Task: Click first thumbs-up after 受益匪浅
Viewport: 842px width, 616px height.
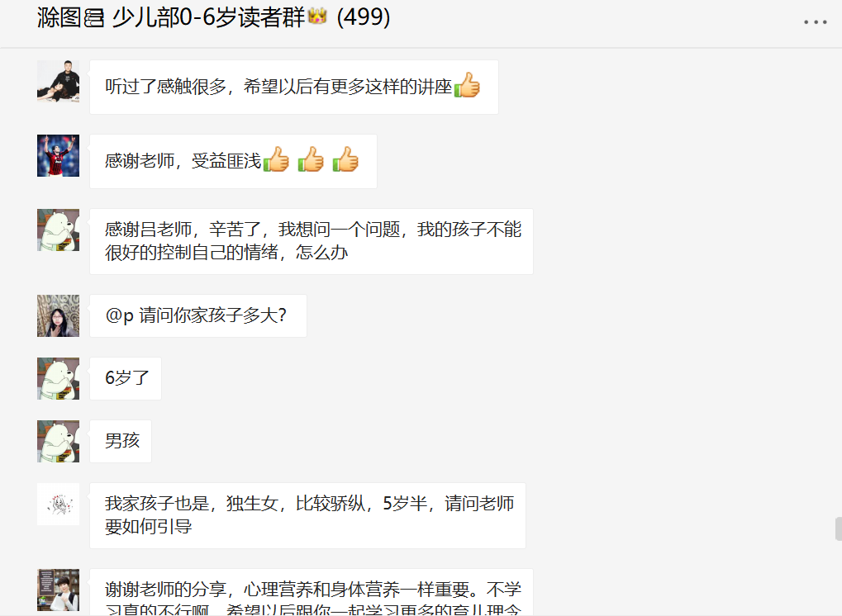Action: pyautogui.click(x=276, y=159)
